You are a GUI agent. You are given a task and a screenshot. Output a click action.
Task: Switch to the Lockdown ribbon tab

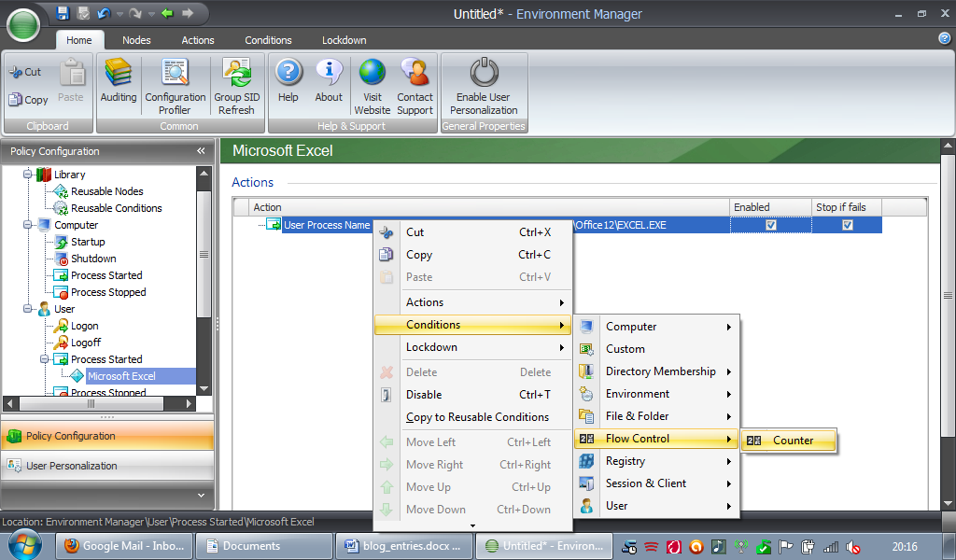(344, 40)
